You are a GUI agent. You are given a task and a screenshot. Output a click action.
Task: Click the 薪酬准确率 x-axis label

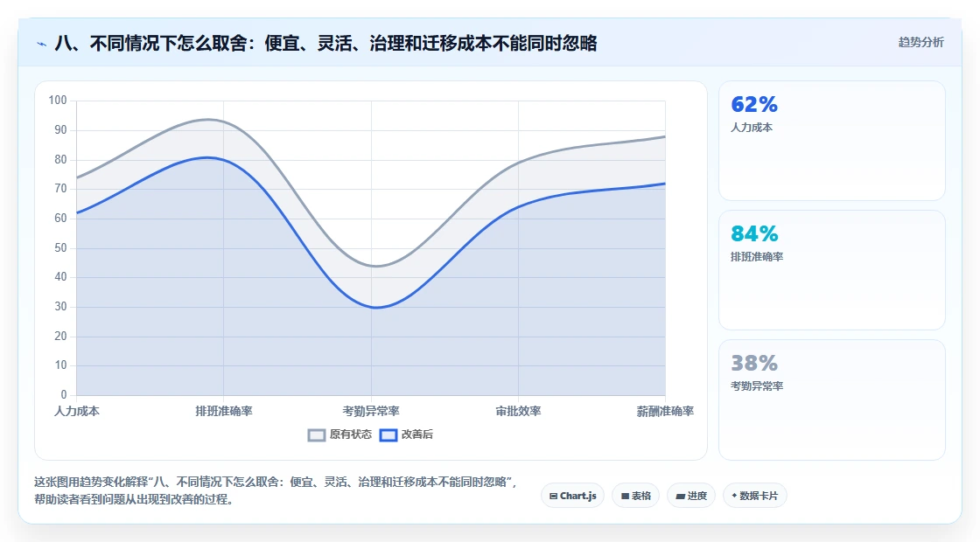pyautogui.click(x=665, y=411)
